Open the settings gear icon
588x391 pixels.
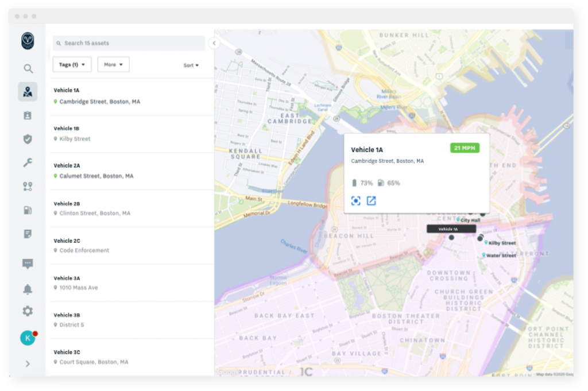pyautogui.click(x=28, y=311)
